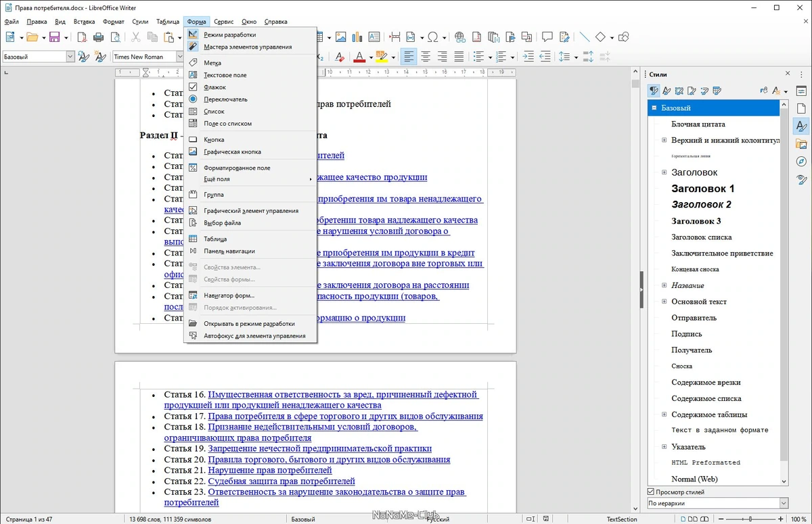The image size is (812, 524).
Task: Expand the Основной текст style node
Action: click(664, 302)
